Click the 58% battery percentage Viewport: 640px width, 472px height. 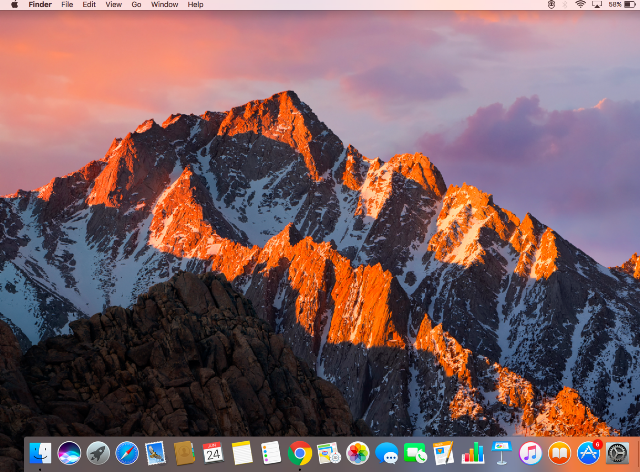coord(615,4)
